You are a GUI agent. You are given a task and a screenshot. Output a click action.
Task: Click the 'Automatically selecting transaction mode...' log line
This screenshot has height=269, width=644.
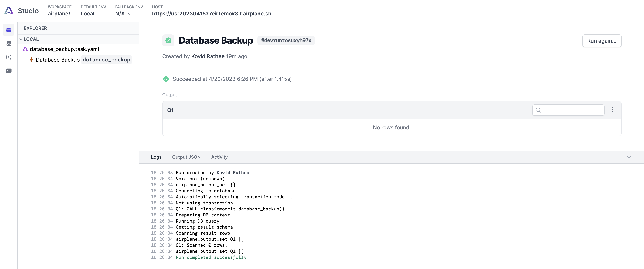(234, 197)
